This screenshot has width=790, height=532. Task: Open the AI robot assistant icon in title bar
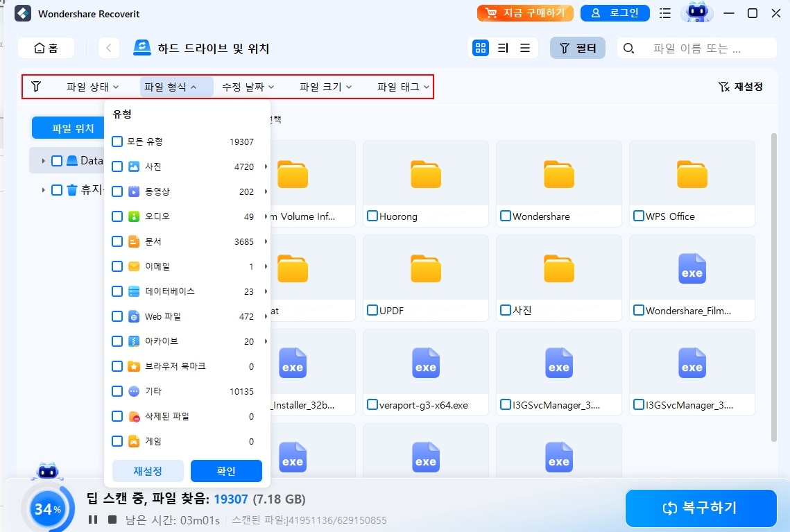click(697, 12)
